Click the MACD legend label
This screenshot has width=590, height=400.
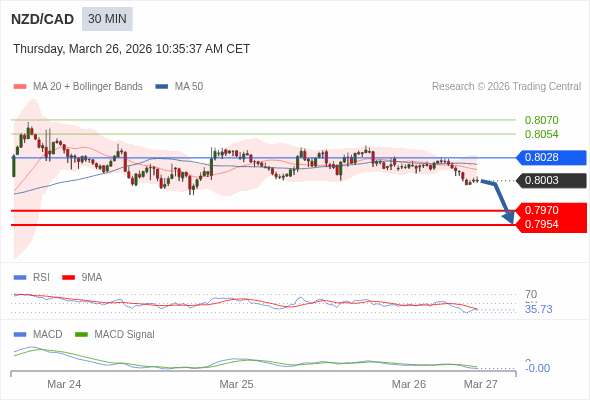coord(48,335)
